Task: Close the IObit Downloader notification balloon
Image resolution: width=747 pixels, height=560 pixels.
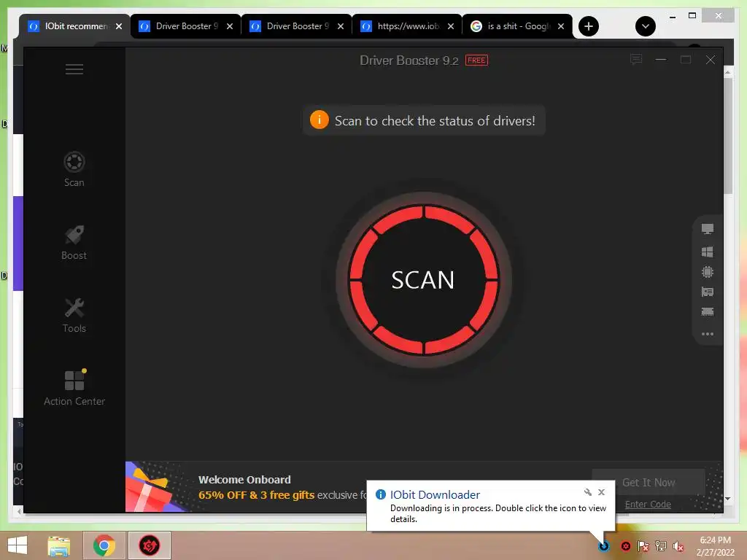Action: click(x=601, y=492)
